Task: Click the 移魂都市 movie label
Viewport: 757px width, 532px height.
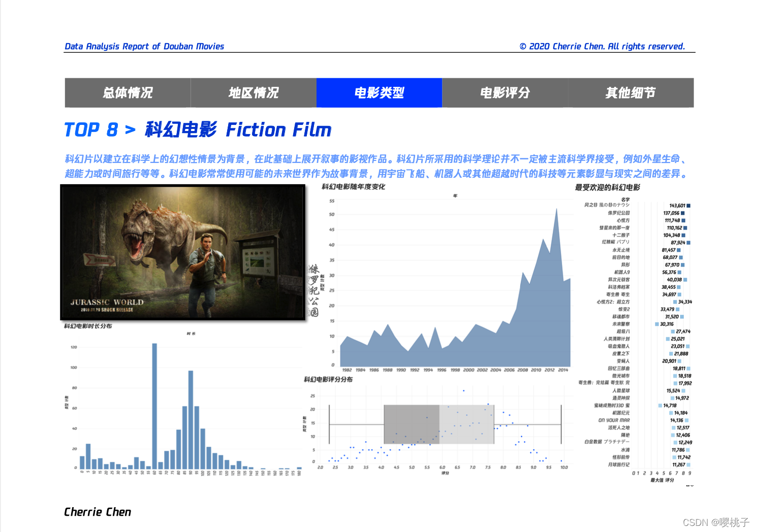Action: pyautogui.click(x=621, y=316)
